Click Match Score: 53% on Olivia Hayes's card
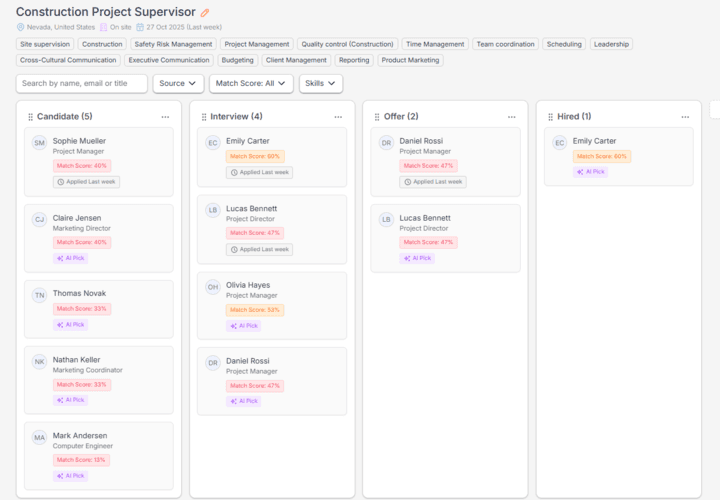Image resolution: width=720 pixels, height=500 pixels. [255, 310]
